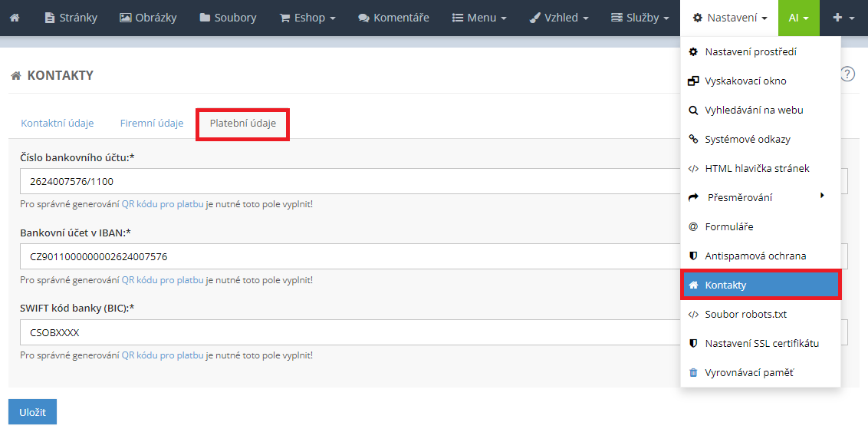Click the help question mark icon
Viewport: 868px width, 439px height.
[847, 74]
